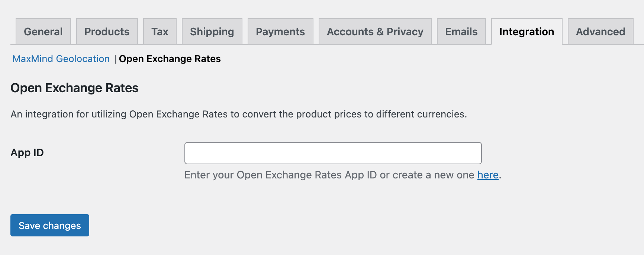This screenshot has width=644, height=255.
Task: Click the integration description paragraph
Action: [239, 114]
